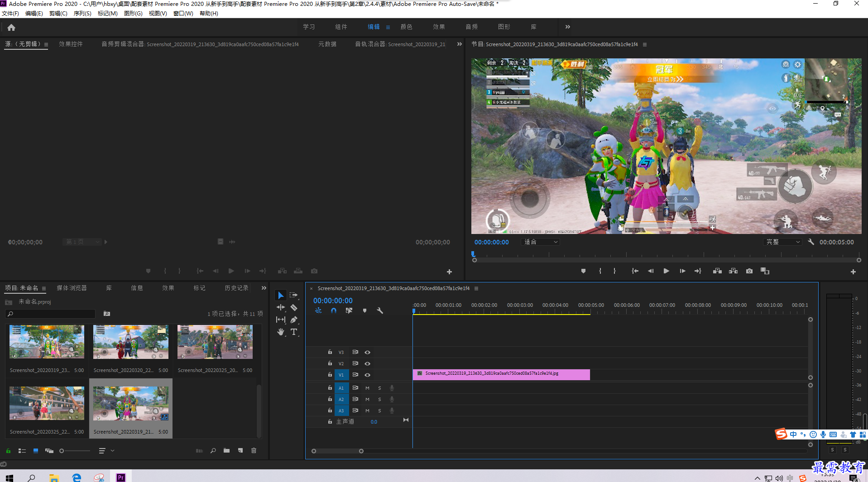Viewport: 868px width, 482px height.
Task: Open 文件(F) menu
Action: (10, 14)
